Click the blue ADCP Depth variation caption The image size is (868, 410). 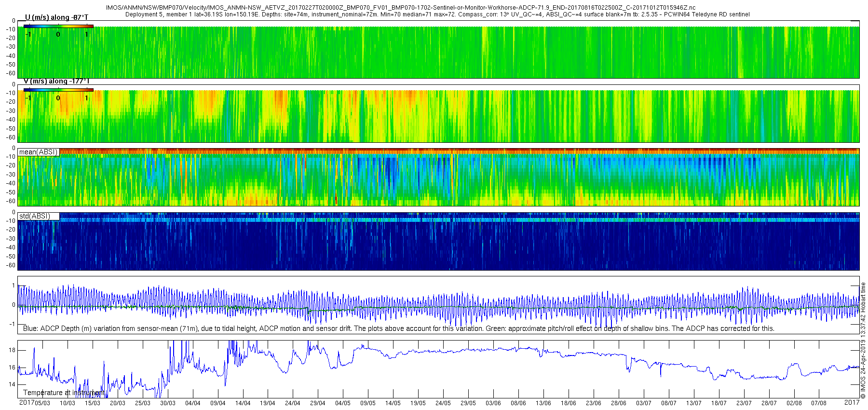(x=398, y=328)
